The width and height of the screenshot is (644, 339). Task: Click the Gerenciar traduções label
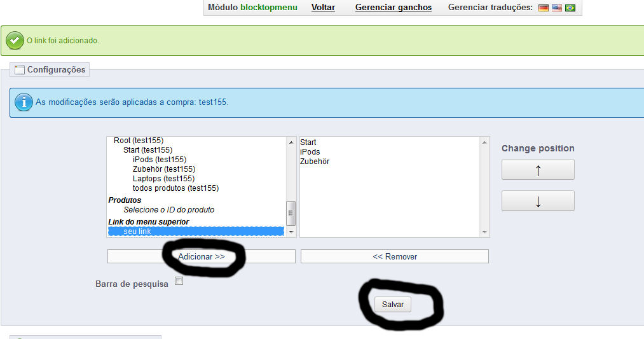[x=490, y=8]
